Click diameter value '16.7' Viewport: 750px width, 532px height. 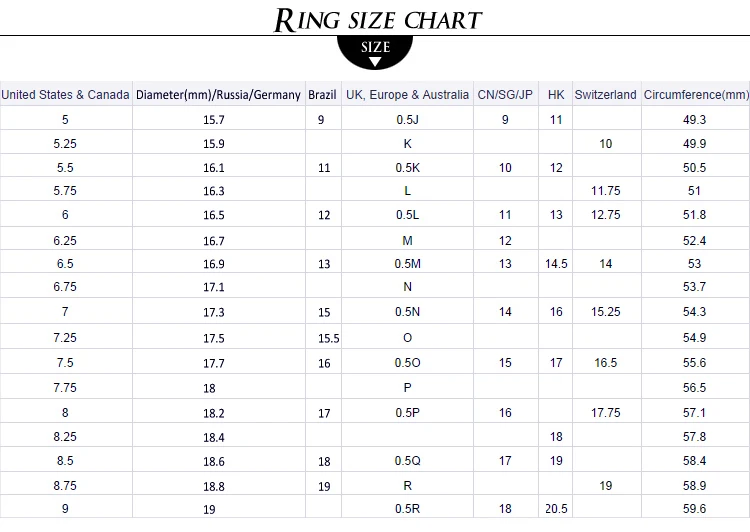point(214,241)
